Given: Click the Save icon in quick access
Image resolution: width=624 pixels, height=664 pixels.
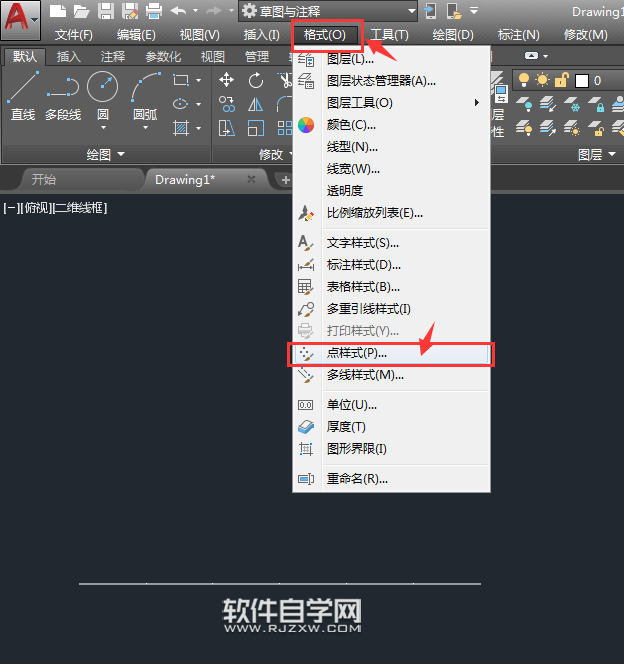Looking at the screenshot, I should [106, 11].
